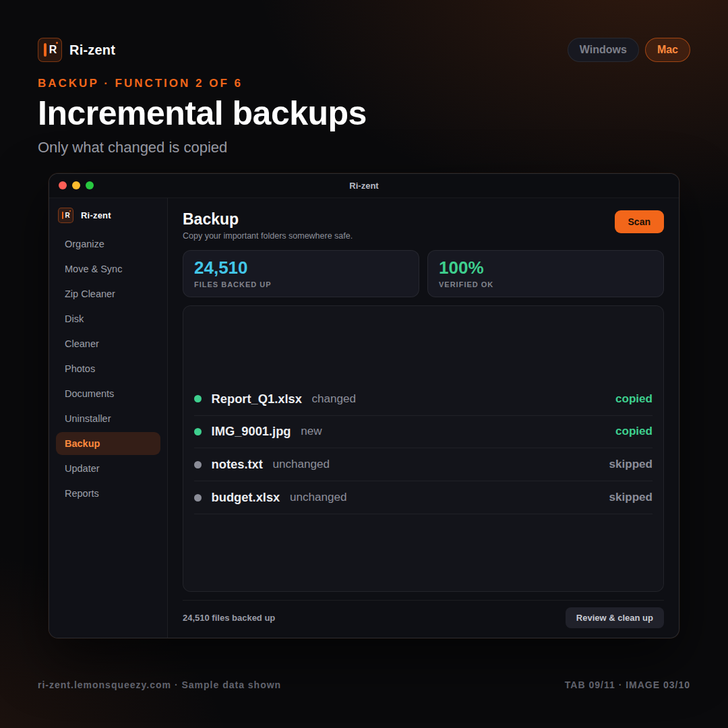728x728 pixels.
Task: Close the Ri-zent window with red button
Action: pyautogui.click(x=63, y=186)
